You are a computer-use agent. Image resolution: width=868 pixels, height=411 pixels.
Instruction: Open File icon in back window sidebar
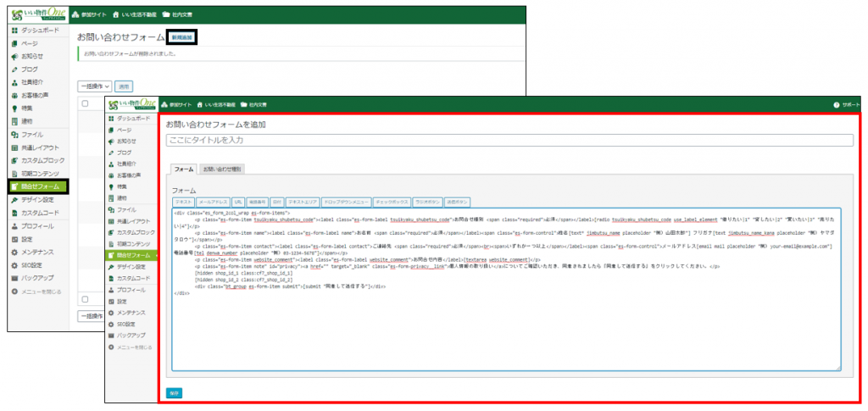(14, 135)
